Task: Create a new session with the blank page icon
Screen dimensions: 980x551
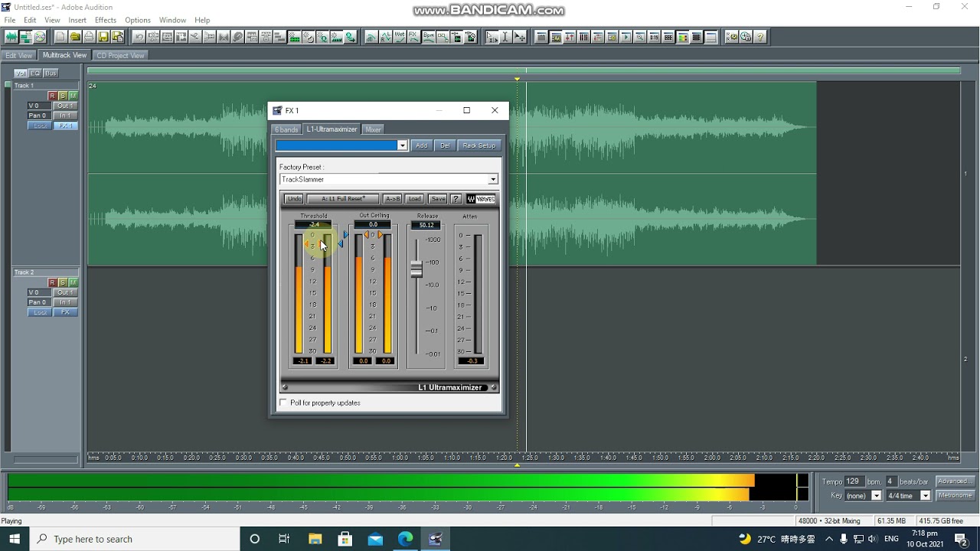Action: tap(61, 37)
